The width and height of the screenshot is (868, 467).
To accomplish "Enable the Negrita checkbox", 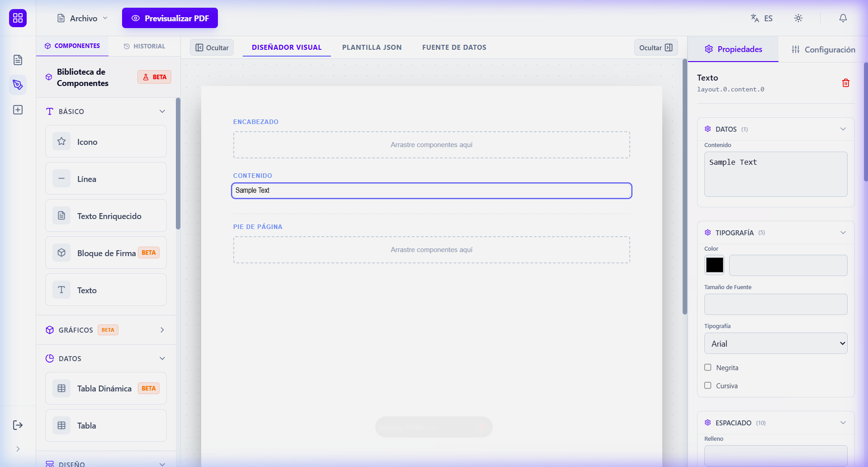I will point(708,367).
